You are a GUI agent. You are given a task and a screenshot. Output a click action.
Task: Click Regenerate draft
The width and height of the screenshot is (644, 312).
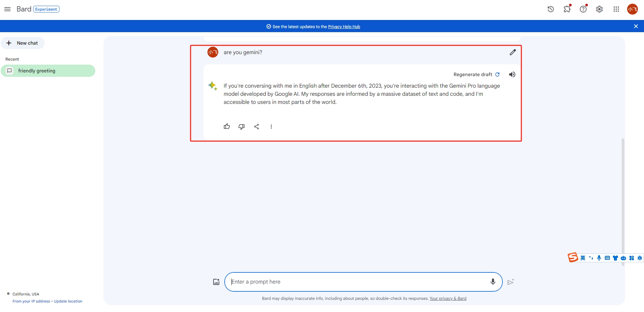point(476,74)
